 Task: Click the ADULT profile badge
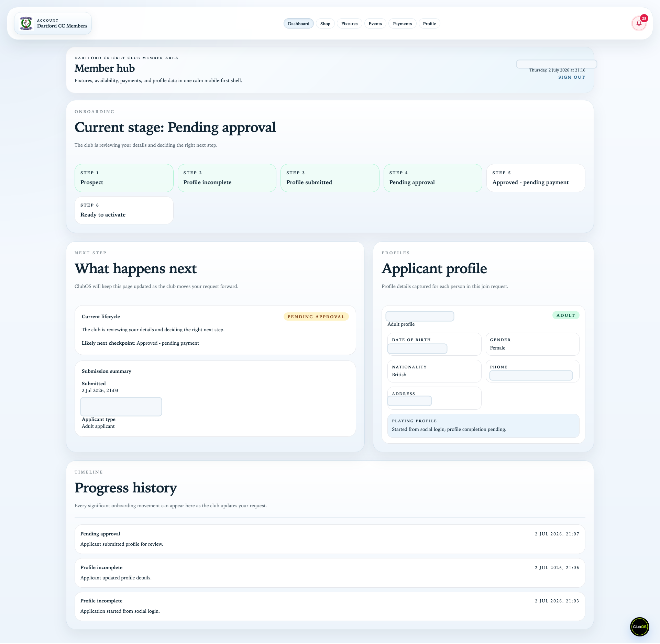[x=565, y=315]
